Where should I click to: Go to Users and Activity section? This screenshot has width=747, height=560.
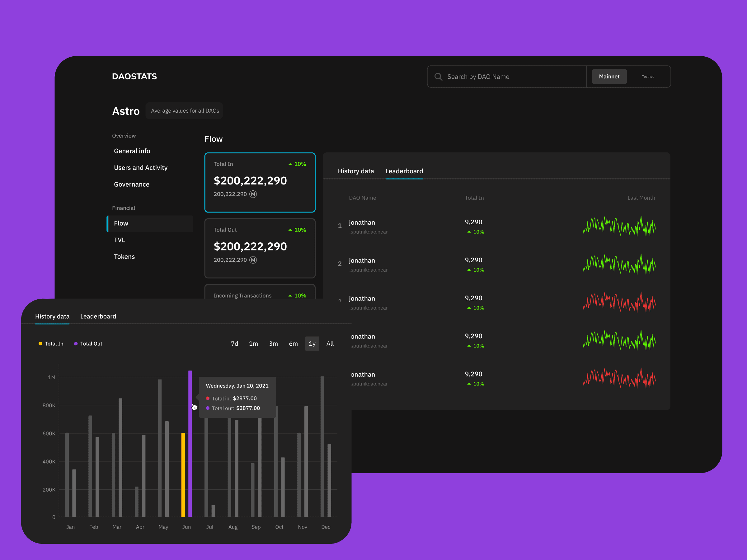pos(140,168)
